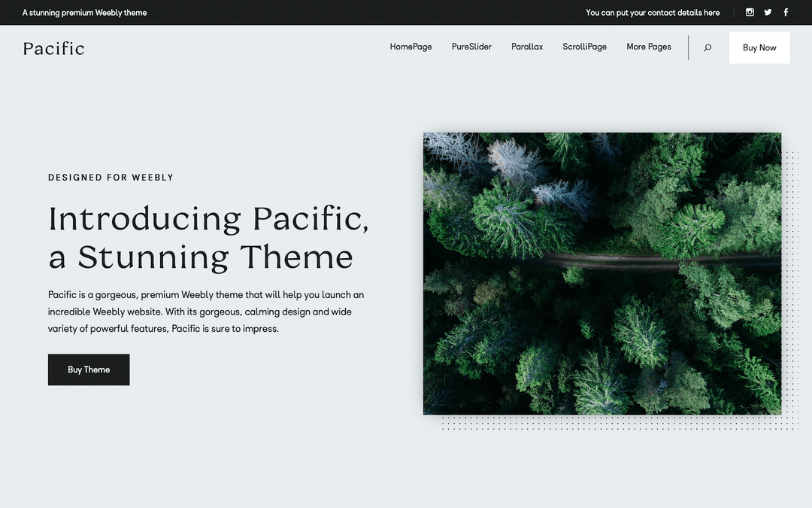The width and height of the screenshot is (812, 508).
Task: Click the aerial forest photo
Action: 601,272
